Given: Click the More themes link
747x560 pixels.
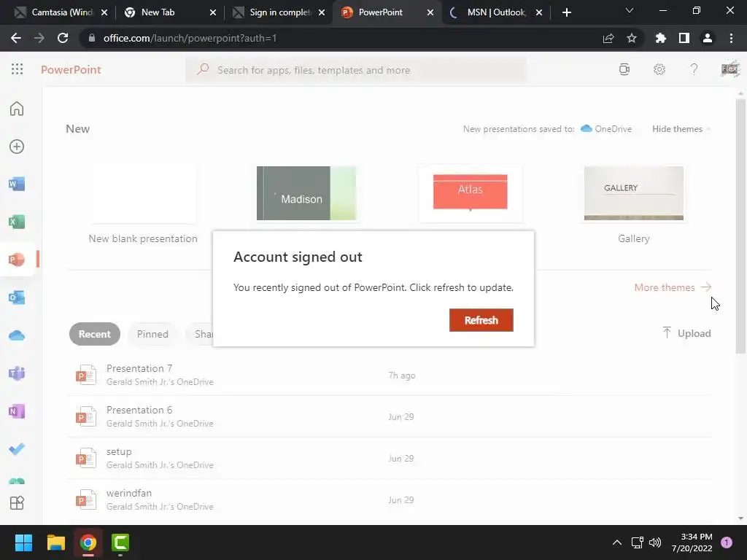Looking at the screenshot, I should (x=673, y=287).
